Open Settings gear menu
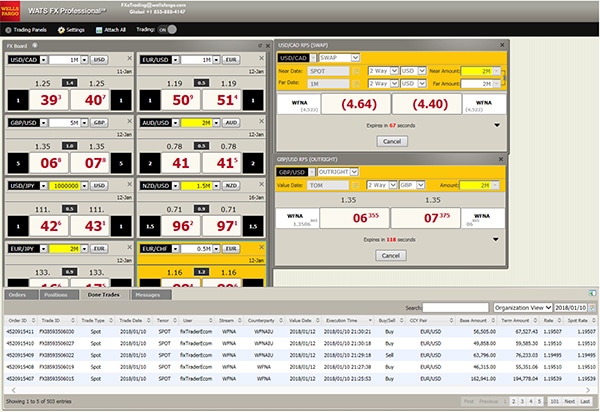The image size is (600, 412). [71, 30]
